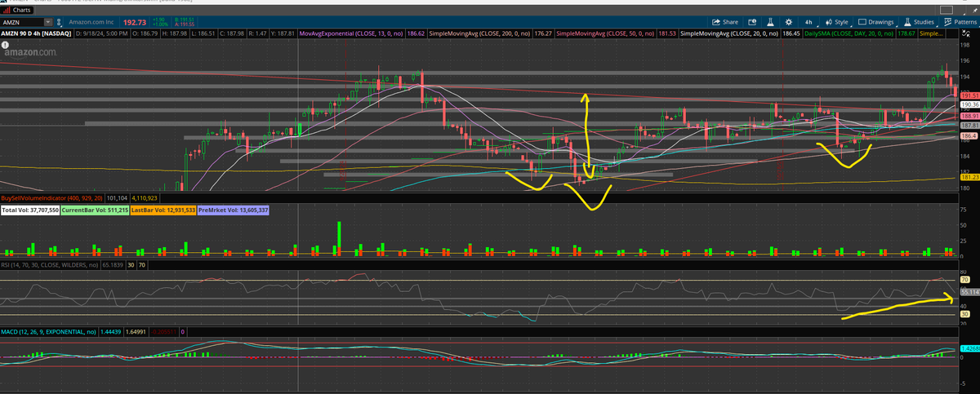Click the 176.27 SMA 200 value
Screen dimensions: 980x394
[544, 34]
